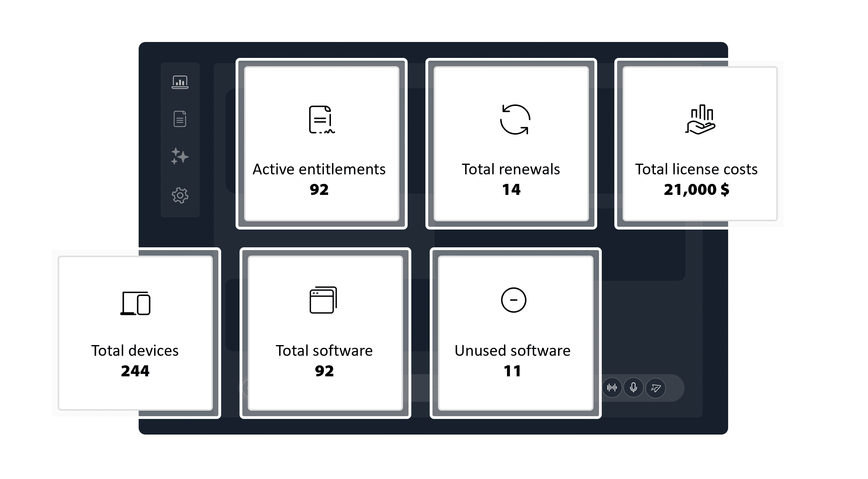Click the paper plane send icon
The width and height of the screenshot is (868, 479).
click(x=655, y=388)
